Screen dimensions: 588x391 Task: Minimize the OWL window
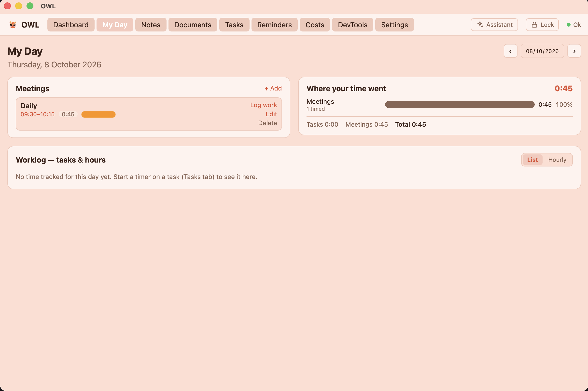pyautogui.click(x=19, y=6)
